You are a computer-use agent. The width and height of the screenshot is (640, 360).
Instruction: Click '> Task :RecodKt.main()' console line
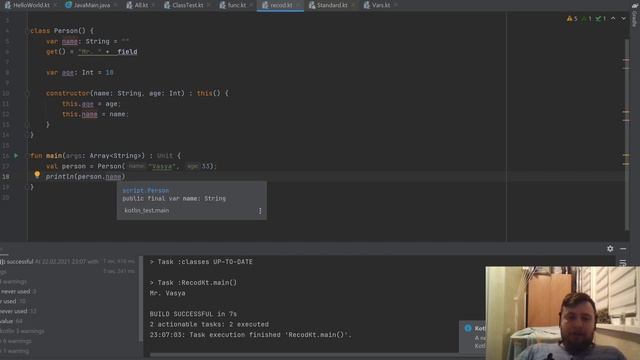click(x=193, y=282)
